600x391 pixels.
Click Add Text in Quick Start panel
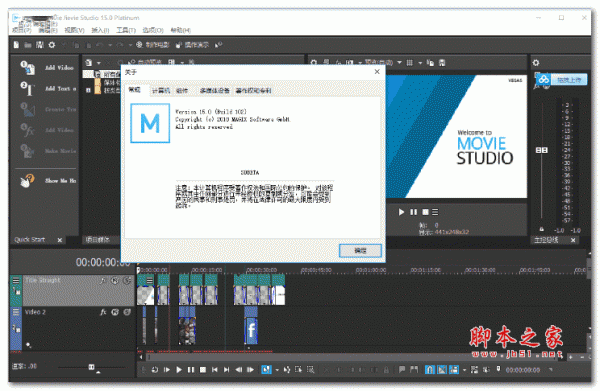pyautogui.click(x=48, y=88)
